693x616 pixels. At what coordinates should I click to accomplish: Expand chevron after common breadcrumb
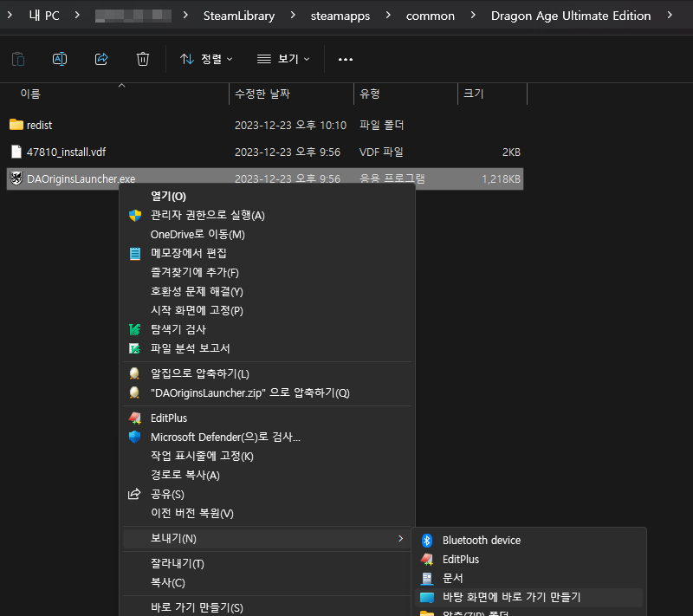(x=473, y=16)
